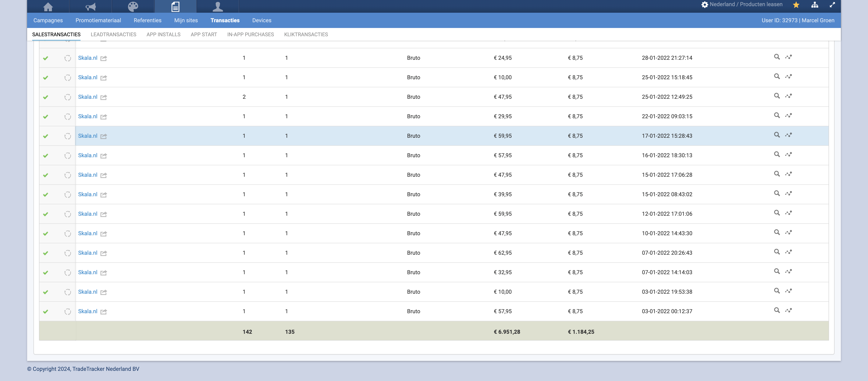The width and height of the screenshot is (868, 381).
Task: Click the total count 135
Action: (x=290, y=332)
